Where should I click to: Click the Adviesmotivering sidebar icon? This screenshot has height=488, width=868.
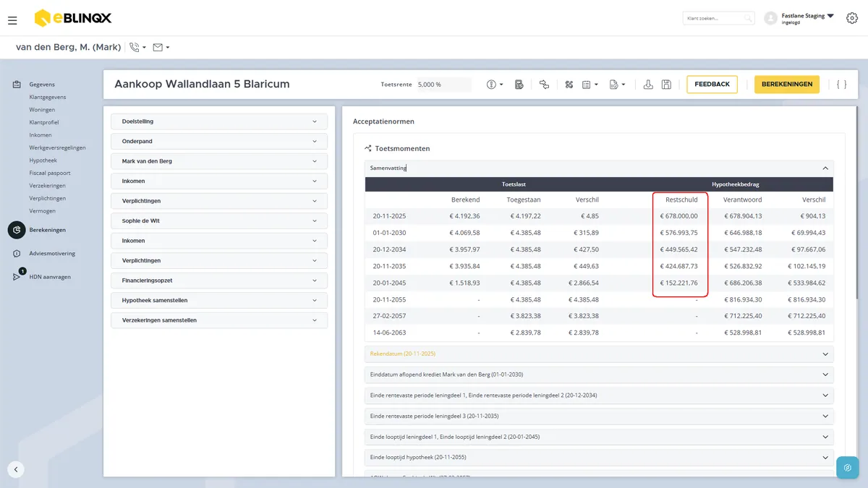17,254
